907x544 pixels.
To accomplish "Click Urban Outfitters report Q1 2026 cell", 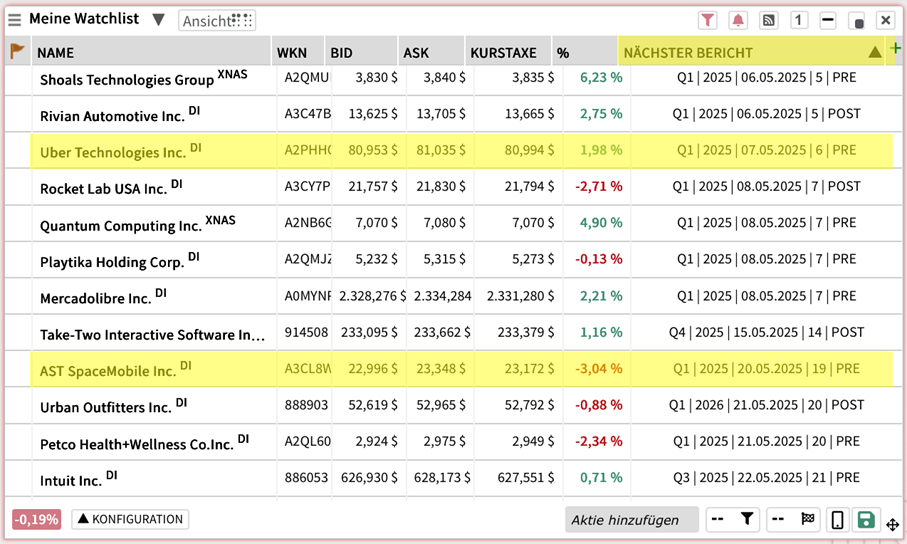I will coord(766,405).
